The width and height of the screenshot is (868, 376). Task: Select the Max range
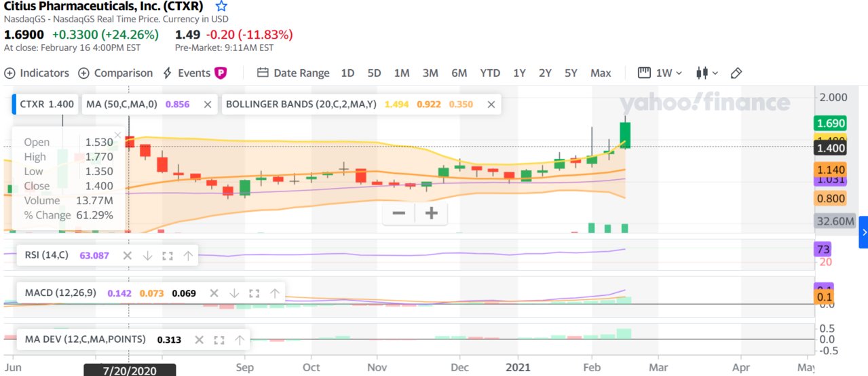[601, 73]
